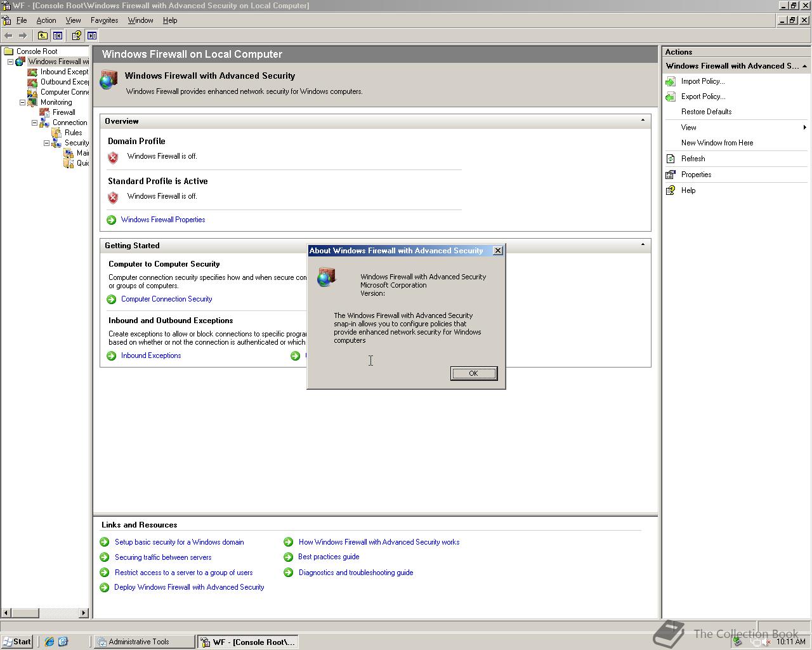This screenshot has width=812, height=650.
Task: Click the Start button
Action: click(x=17, y=642)
